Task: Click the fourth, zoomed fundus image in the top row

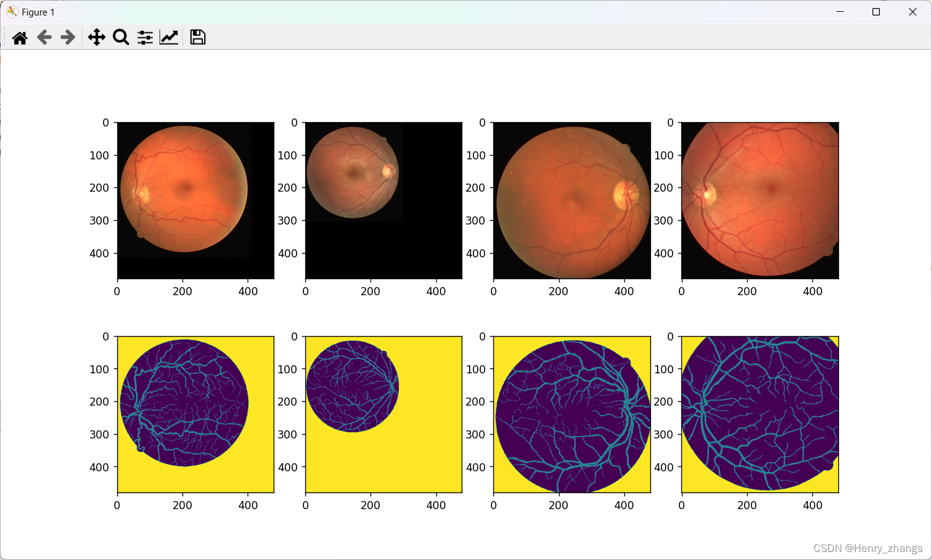Action: point(760,200)
